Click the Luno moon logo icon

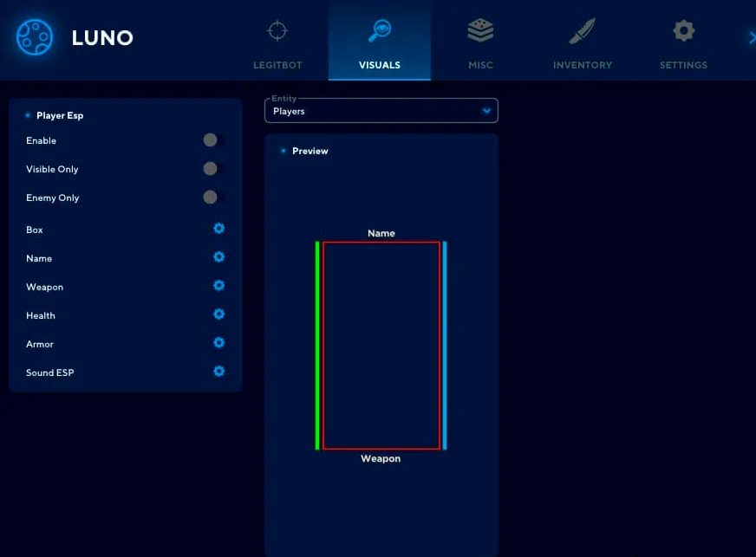pos(35,37)
